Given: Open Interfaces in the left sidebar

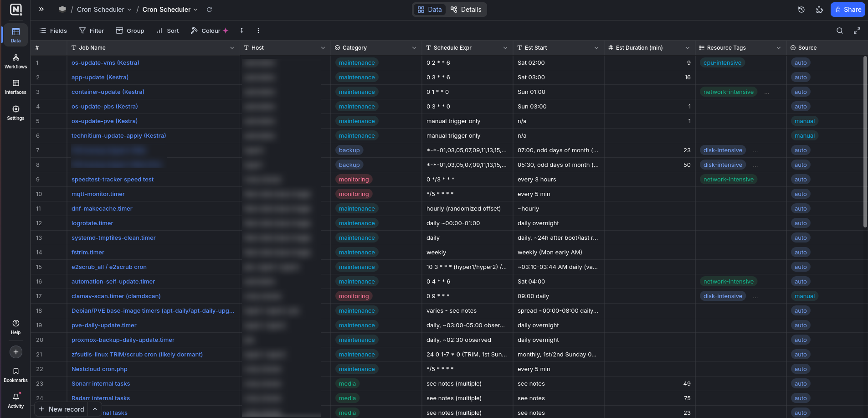Looking at the screenshot, I should coord(15,87).
